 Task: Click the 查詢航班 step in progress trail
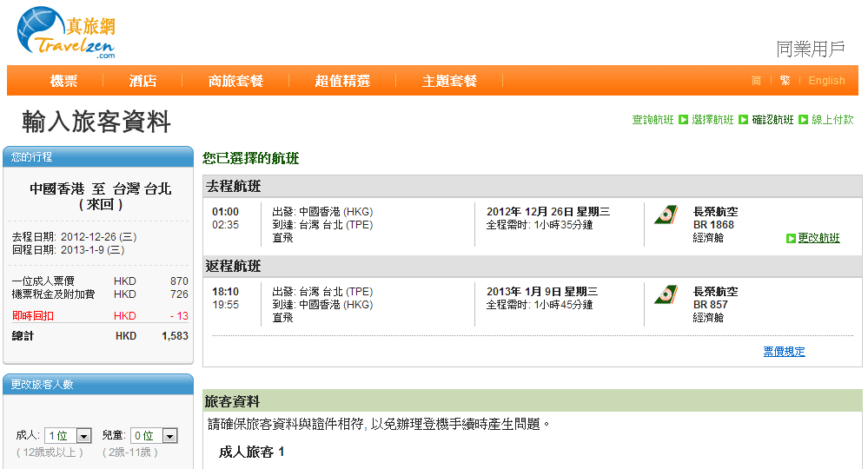653,120
